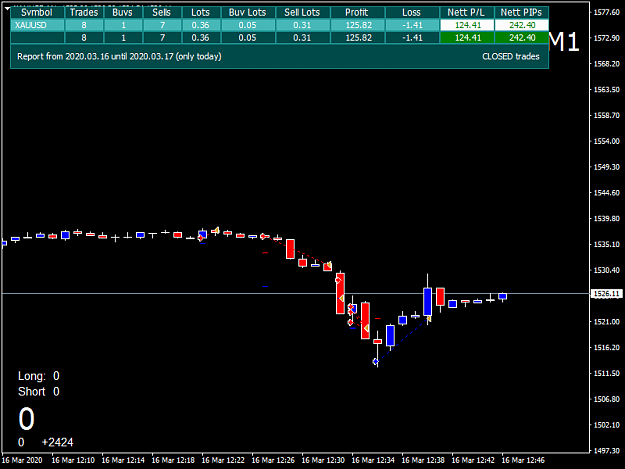Click the Short 0 position counter
625x469 pixels.
tap(39, 392)
